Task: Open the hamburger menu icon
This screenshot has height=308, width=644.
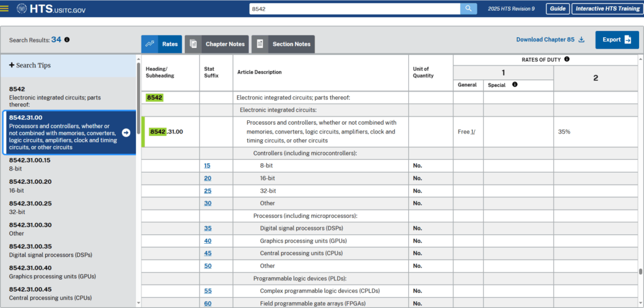Action: tap(5, 9)
